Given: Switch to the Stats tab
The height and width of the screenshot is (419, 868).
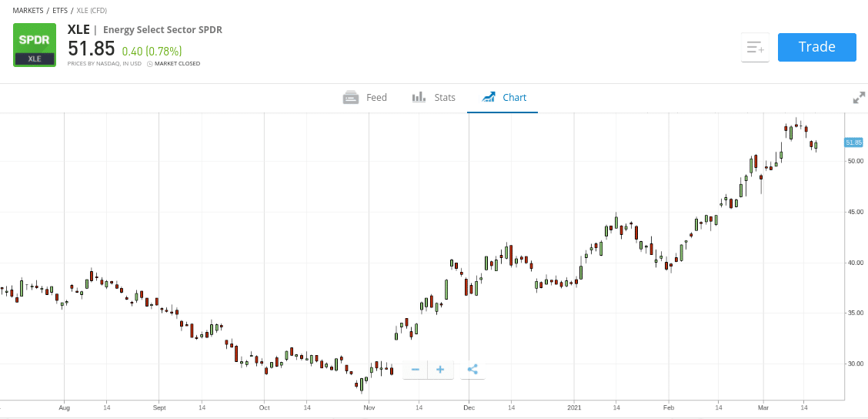Looking at the screenshot, I should coord(433,98).
